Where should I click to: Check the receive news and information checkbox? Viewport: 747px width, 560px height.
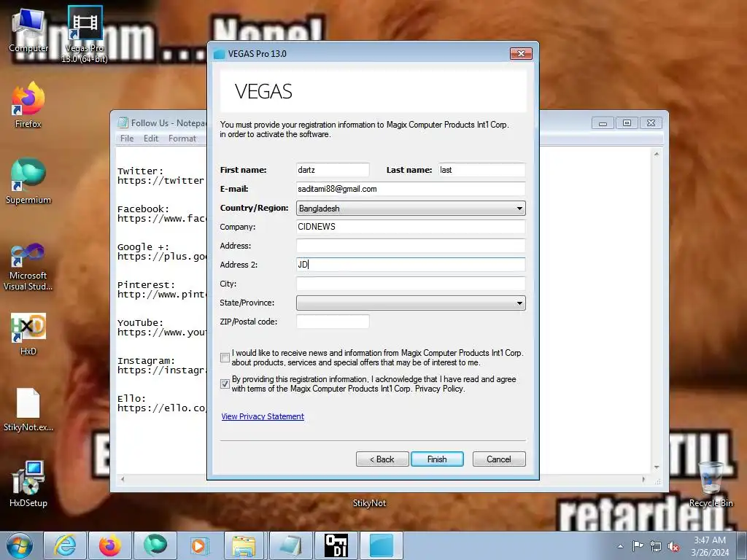point(225,357)
